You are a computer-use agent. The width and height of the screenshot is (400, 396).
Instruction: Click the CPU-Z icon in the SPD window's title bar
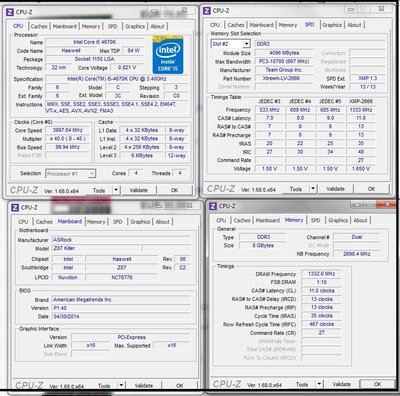pos(207,11)
